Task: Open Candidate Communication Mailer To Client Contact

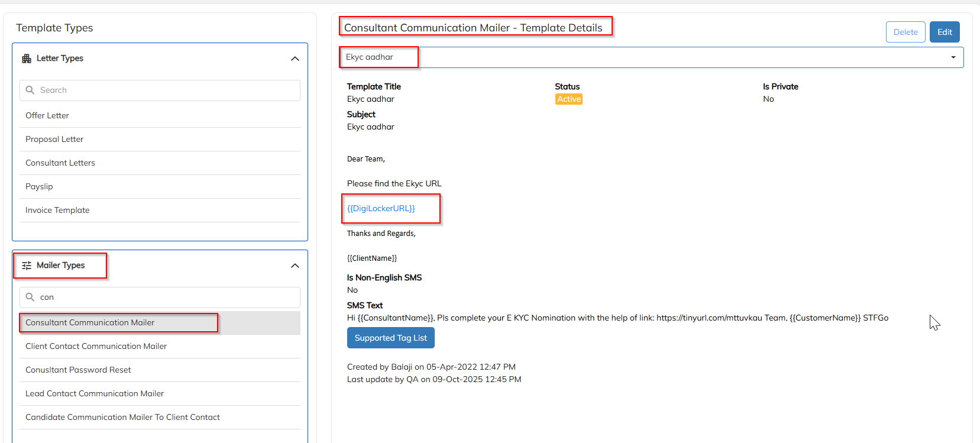Action: pyautogui.click(x=160, y=417)
